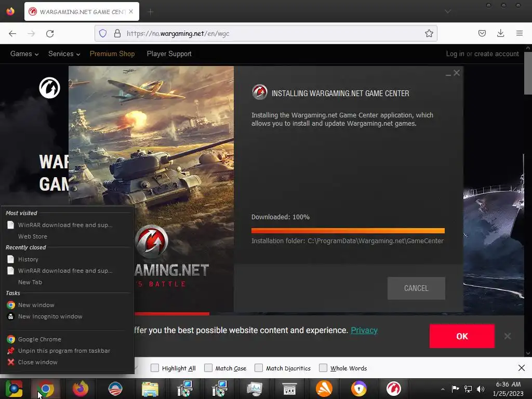Open the Premium Shop menu item
Image resolution: width=532 pixels, height=399 pixels.
click(112, 54)
